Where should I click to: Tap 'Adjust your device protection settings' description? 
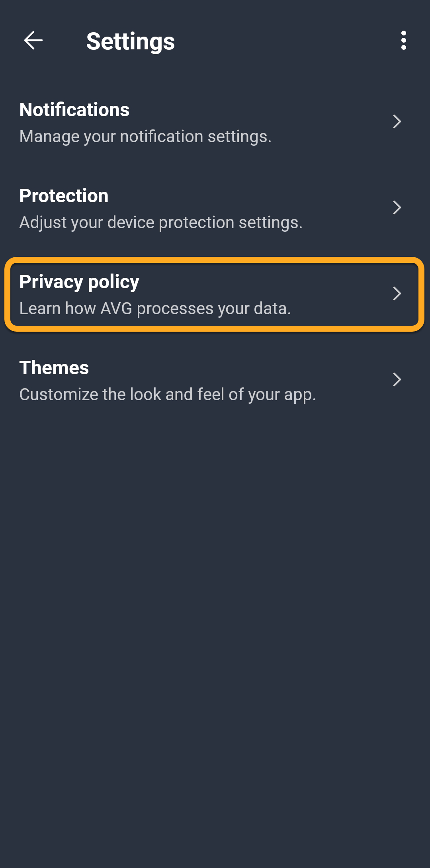tap(161, 223)
